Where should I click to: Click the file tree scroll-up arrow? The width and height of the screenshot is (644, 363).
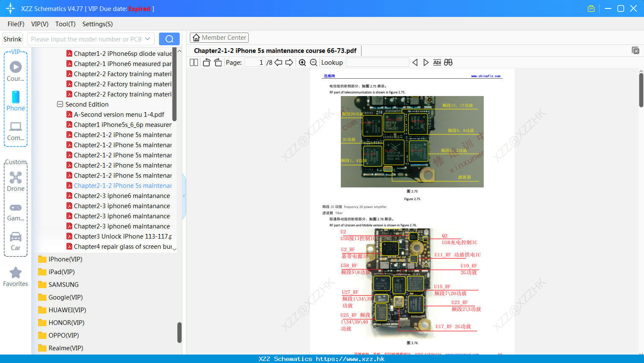pos(179,51)
